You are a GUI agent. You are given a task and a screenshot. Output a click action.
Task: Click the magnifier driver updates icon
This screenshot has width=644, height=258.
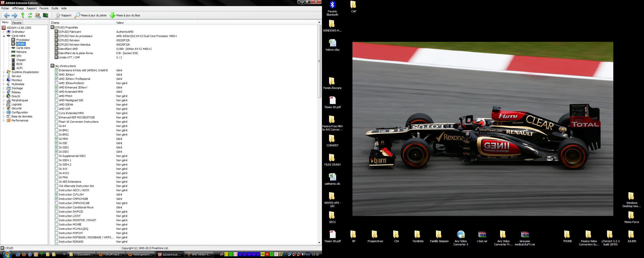click(x=77, y=15)
